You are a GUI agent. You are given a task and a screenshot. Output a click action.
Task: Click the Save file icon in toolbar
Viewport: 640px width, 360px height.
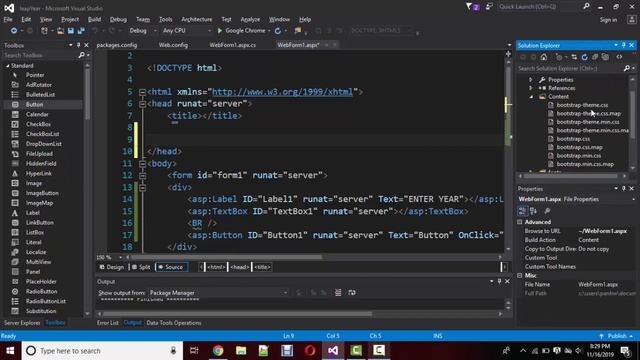[x=71, y=31]
